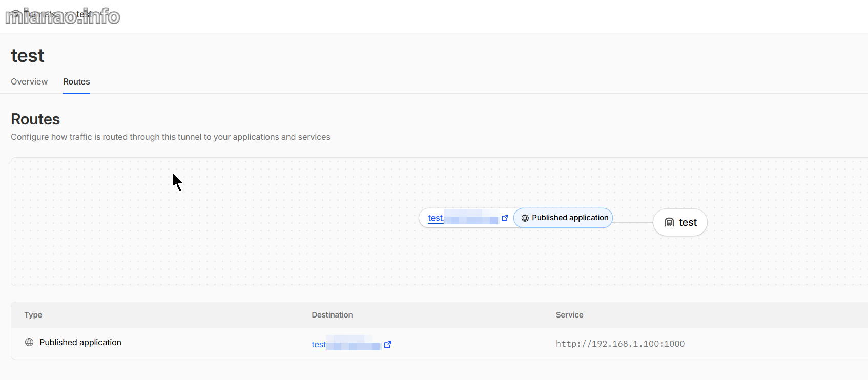This screenshot has height=380, width=868.
Task: Click the Type column header
Action: pos(33,315)
